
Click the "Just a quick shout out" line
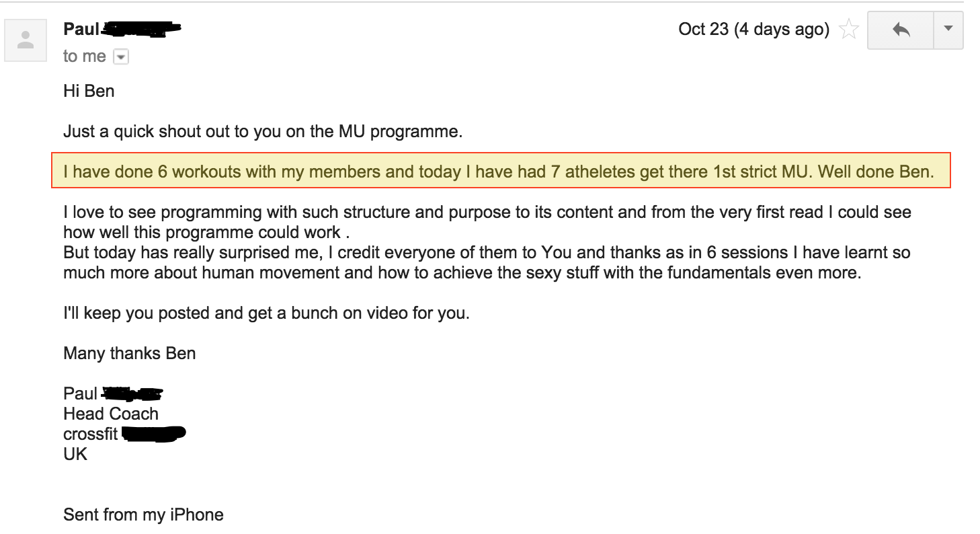point(263,131)
